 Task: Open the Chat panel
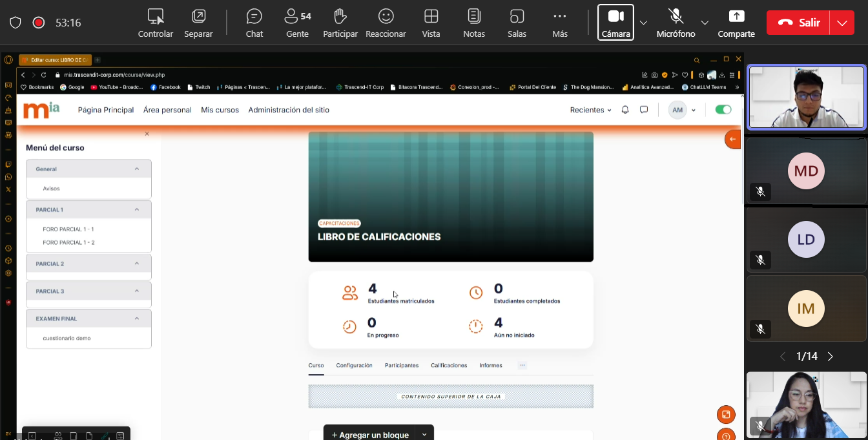click(254, 23)
